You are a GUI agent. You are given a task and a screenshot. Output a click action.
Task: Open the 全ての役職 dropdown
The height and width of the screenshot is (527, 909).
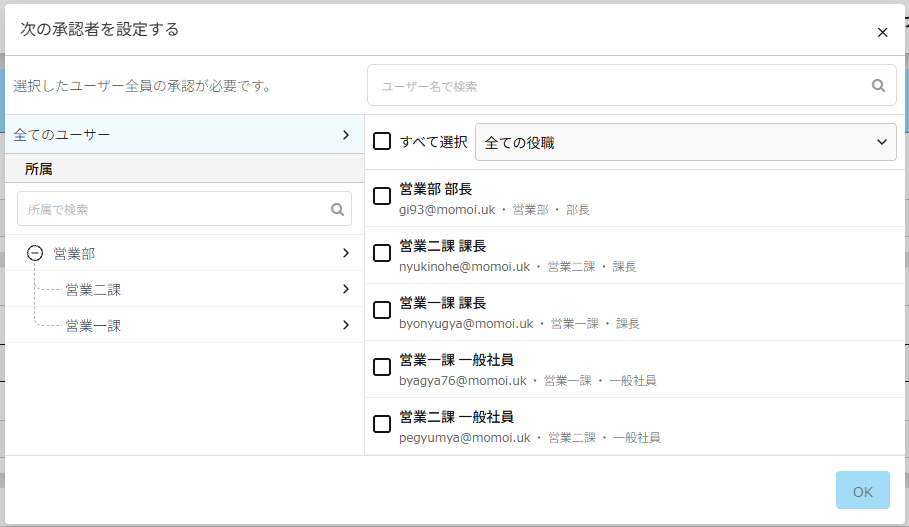click(685, 142)
